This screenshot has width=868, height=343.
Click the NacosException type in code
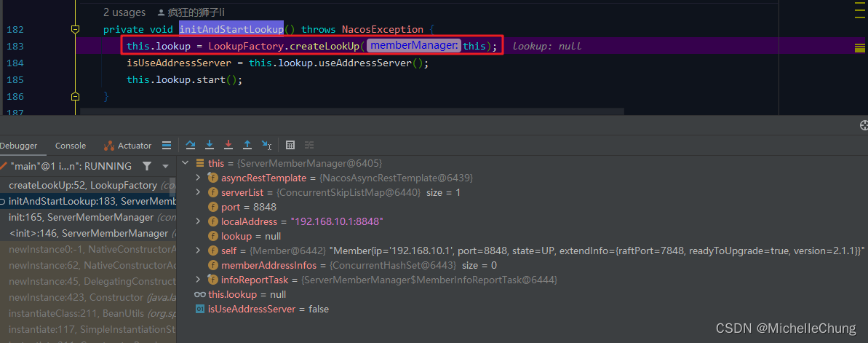(383, 29)
